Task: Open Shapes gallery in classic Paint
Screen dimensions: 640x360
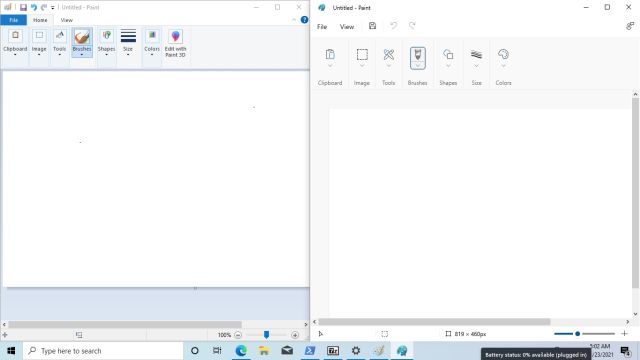Action: click(x=106, y=42)
